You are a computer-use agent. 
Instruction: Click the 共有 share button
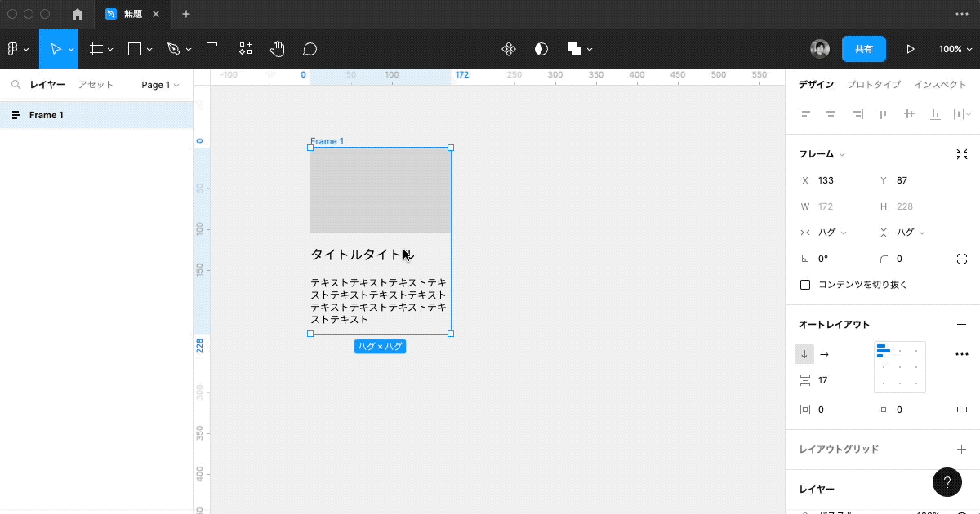[863, 49]
